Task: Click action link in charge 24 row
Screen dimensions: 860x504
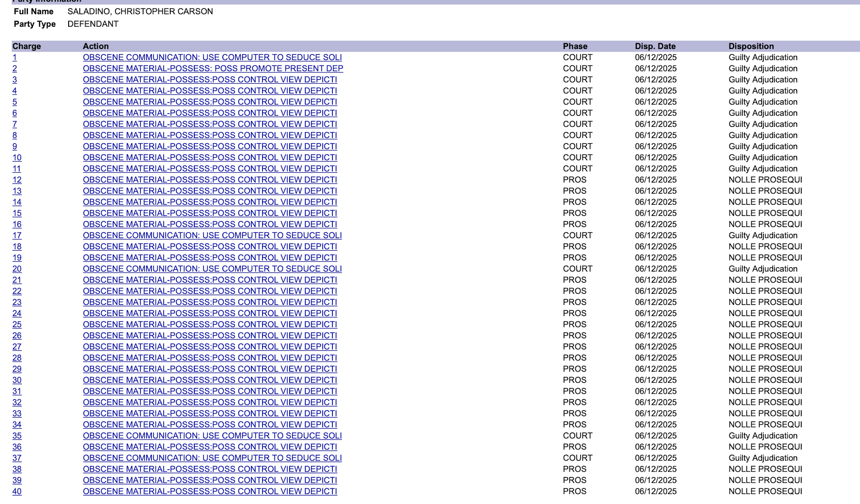Action: pyautogui.click(x=210, y=313)
